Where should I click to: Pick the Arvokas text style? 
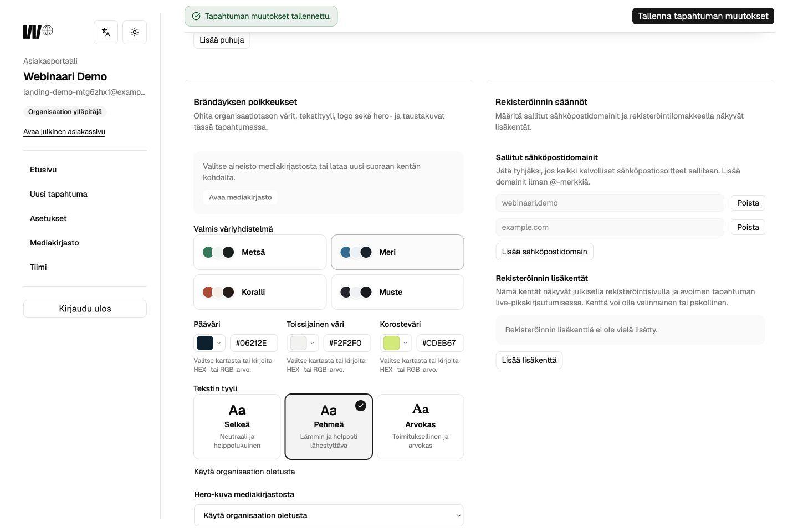pyautogui.click(x=420, y=427)
